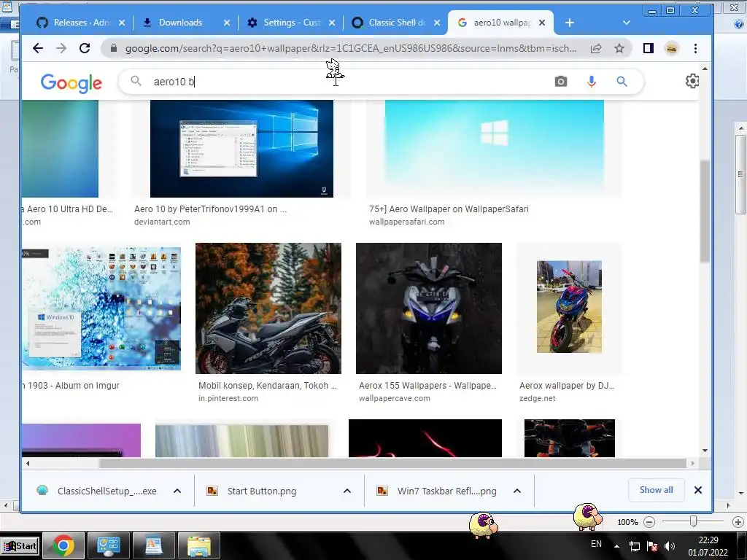The width and height of the screenshot is (747, 560).
Task: Click the zedge.net source link
Action: [538, 399]
